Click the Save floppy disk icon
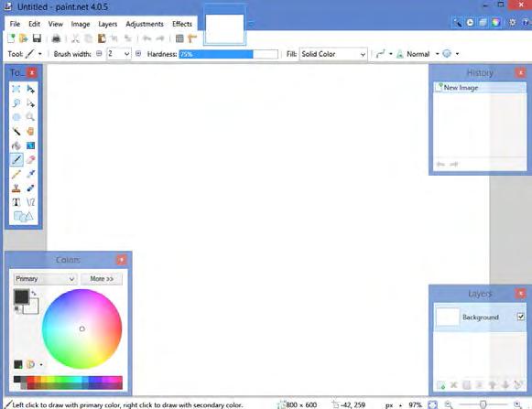This screenshot has height=409, width=532. (x=37, y=38)
